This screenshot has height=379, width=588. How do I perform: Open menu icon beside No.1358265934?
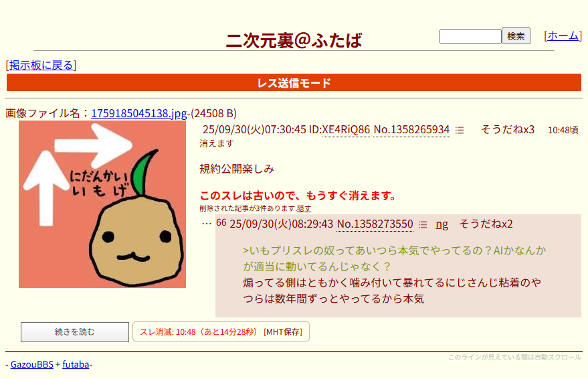460,130
